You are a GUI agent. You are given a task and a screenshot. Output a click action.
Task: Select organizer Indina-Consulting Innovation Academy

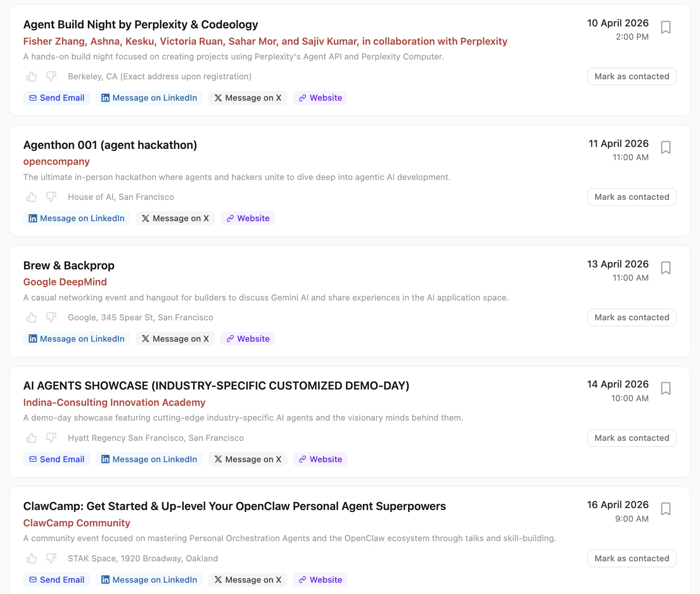[x=114, y=402]
